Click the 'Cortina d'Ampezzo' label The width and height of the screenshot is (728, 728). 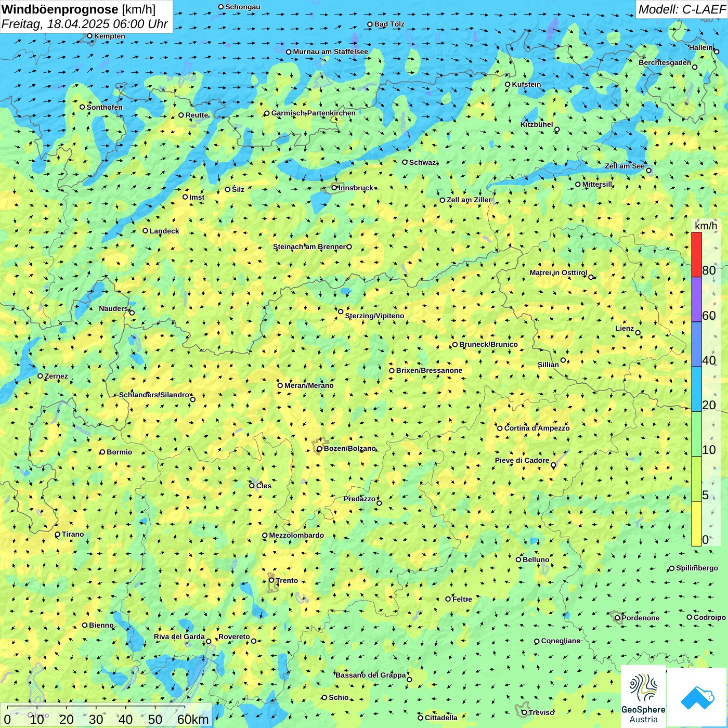[x=537, y=428]
